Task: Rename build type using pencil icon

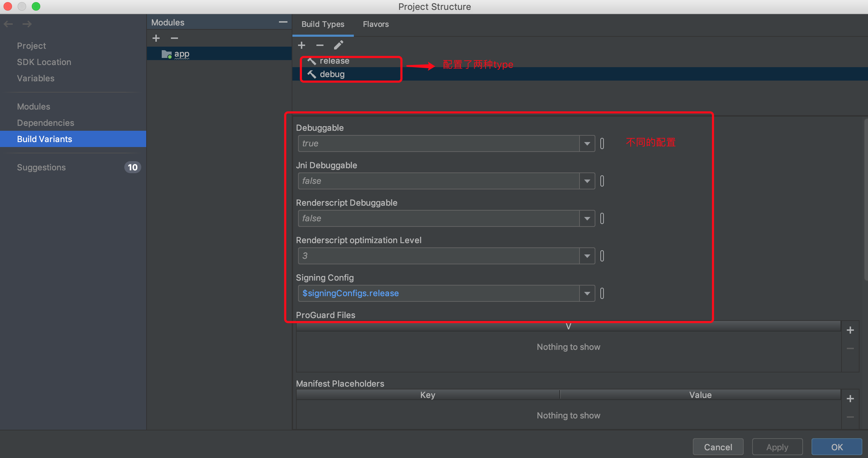Action: tap(338, 45)
